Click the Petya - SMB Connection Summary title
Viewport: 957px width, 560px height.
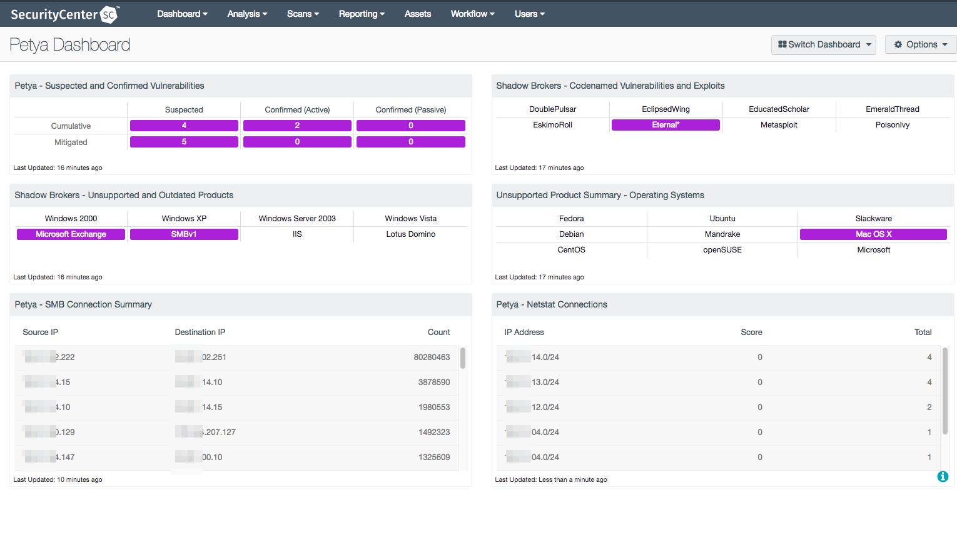(x=83, y=304)
